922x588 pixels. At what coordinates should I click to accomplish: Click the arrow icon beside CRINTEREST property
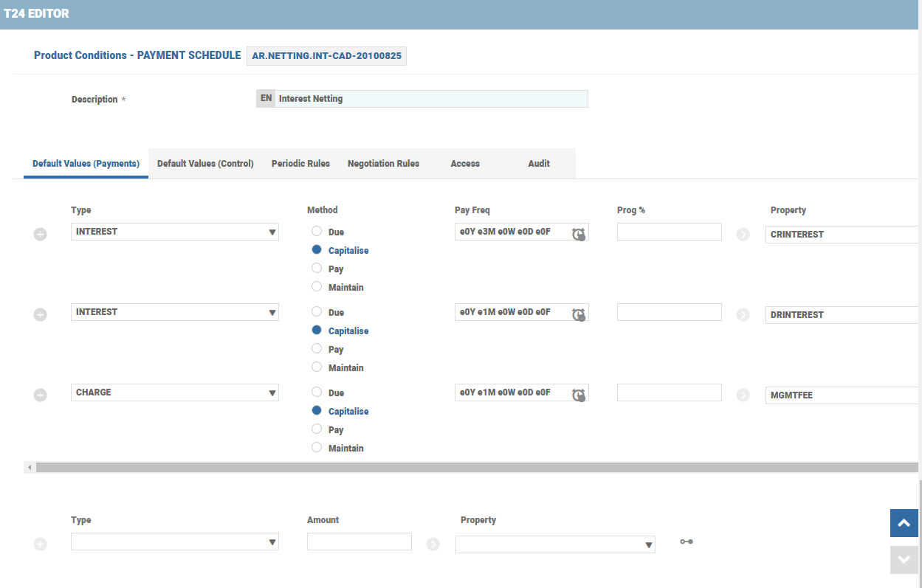(x=743, y=234)
